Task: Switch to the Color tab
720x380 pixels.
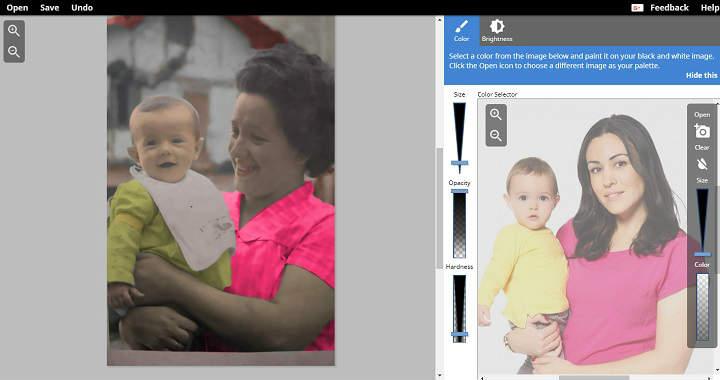Action: pos(461,31)
